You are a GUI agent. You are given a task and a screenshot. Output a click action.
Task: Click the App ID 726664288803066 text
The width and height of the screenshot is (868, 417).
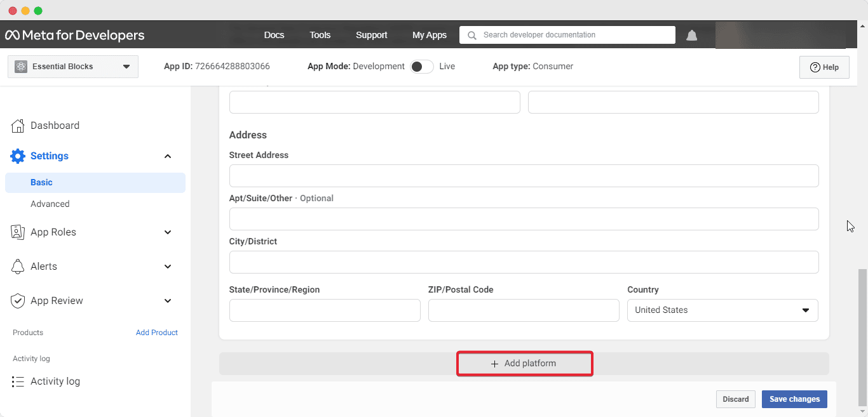[x=217, y=66]
